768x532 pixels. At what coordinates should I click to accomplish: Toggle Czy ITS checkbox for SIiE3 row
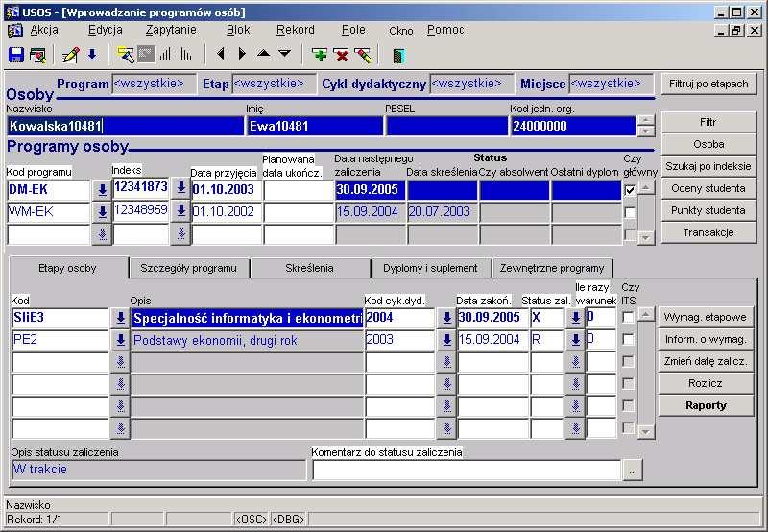[x=628, y=318]
